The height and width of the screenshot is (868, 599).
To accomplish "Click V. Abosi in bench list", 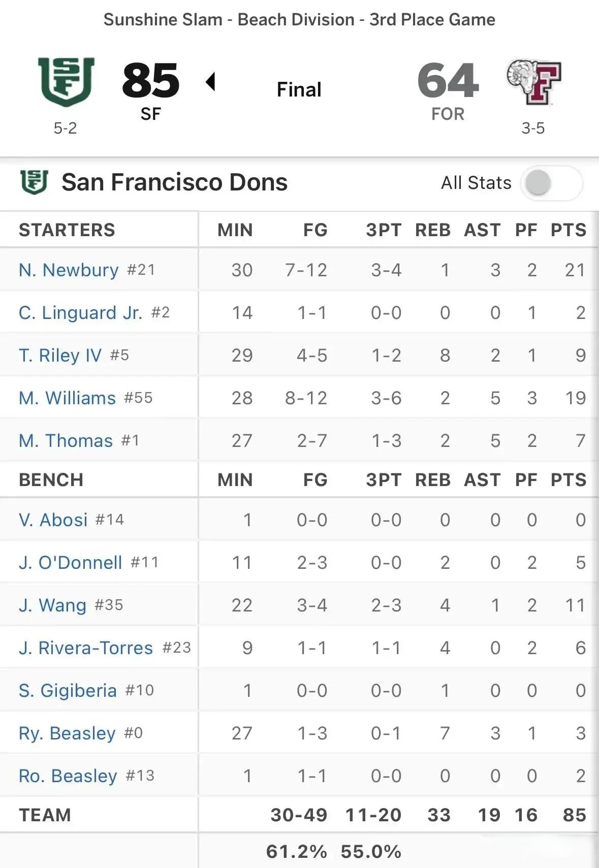I will [53, 520].
